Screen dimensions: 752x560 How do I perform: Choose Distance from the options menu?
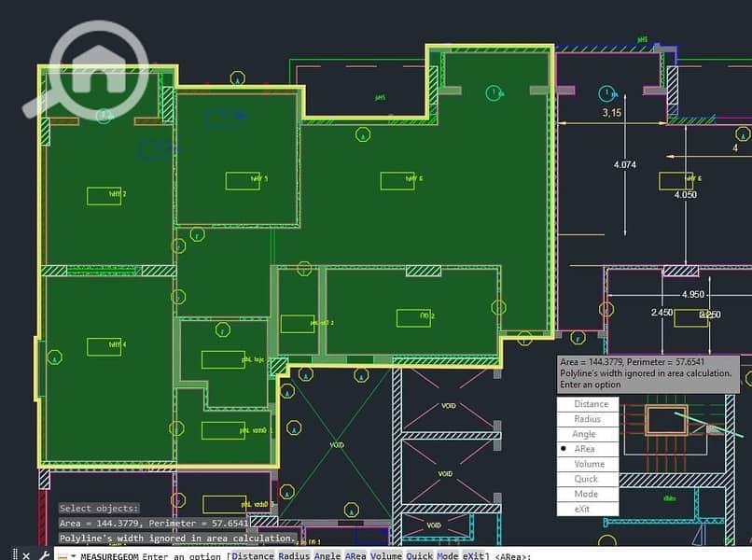(x=588, y=404)
